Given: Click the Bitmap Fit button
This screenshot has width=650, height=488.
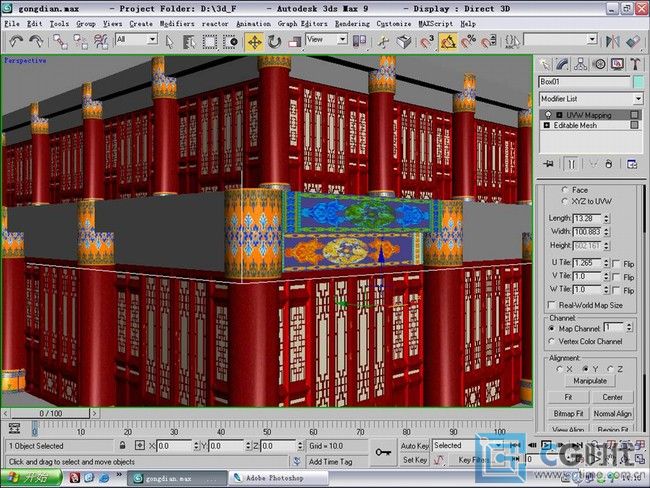Looking at the screenshot, I should point(568,414).
